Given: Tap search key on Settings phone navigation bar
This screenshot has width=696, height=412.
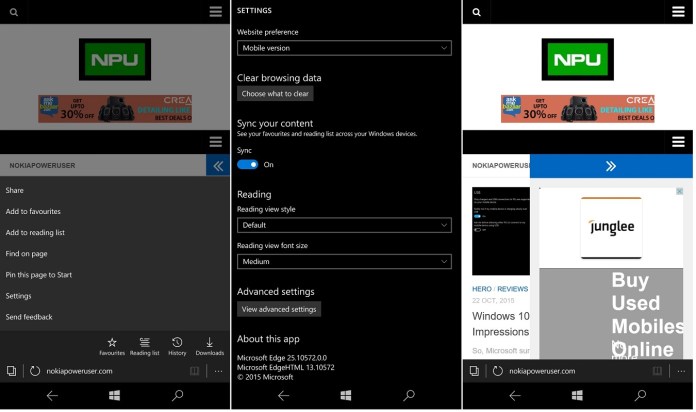Looking at the screenshot, I should click(x=409, y=395).
